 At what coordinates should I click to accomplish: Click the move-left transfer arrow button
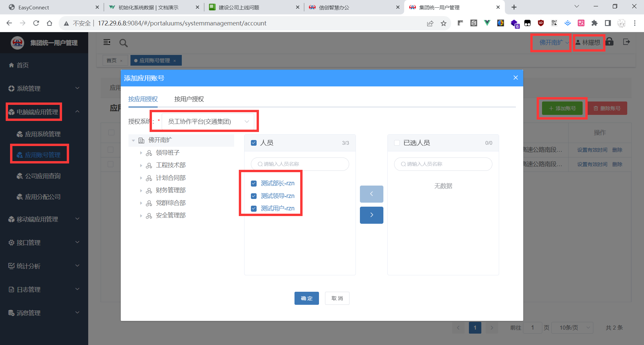372,194
